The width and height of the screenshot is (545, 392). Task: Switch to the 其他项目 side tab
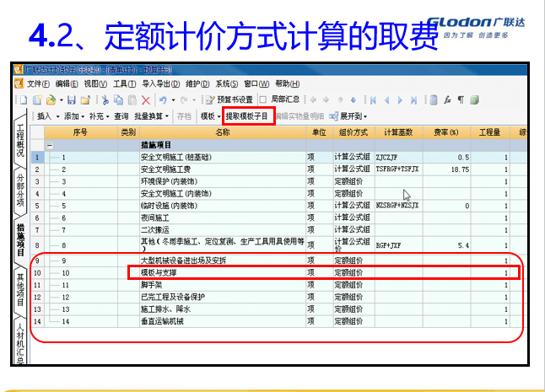point(20,290)
